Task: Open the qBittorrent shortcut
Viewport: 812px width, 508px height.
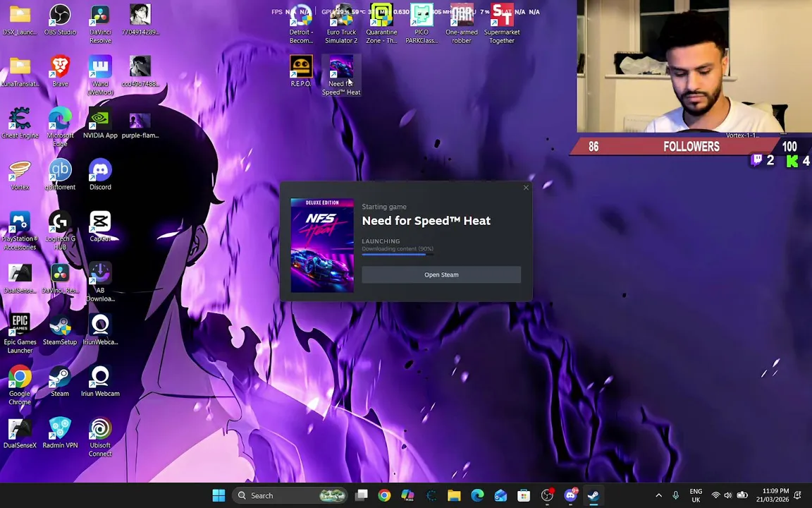Action: click(x=60, y=175)
